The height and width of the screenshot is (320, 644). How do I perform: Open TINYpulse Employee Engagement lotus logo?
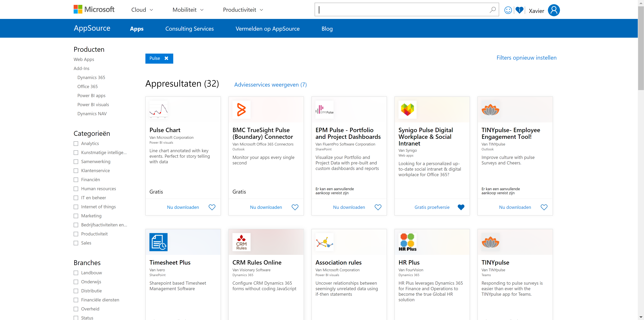[491, 110]
